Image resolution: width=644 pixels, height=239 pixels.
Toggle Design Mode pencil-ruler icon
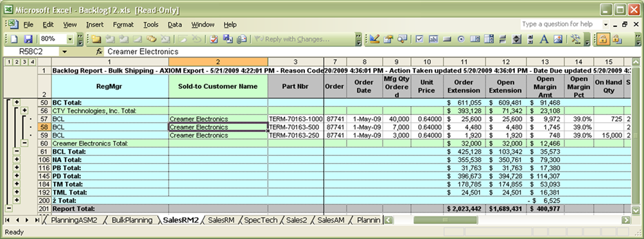(374, 39)
